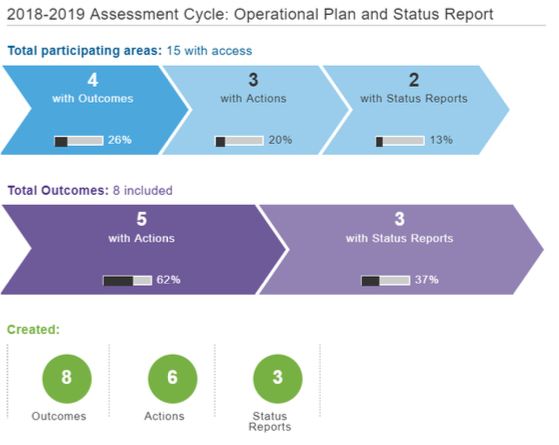Click the 'Outcomes' label under green circle

pos(59,416)
